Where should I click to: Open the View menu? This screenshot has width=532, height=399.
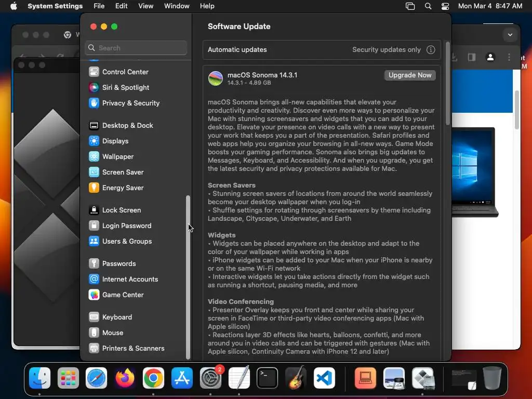pos(145,6)
